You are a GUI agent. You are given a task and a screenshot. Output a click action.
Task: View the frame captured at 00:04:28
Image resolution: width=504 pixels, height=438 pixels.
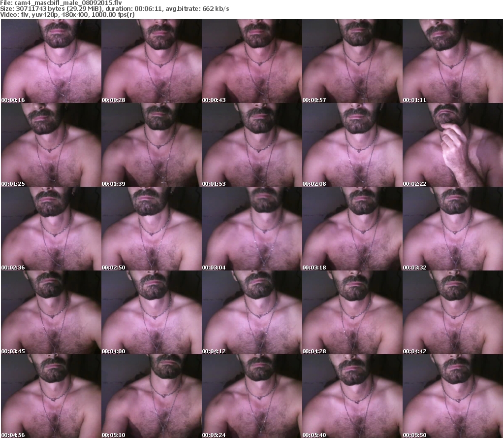[352, 312]
